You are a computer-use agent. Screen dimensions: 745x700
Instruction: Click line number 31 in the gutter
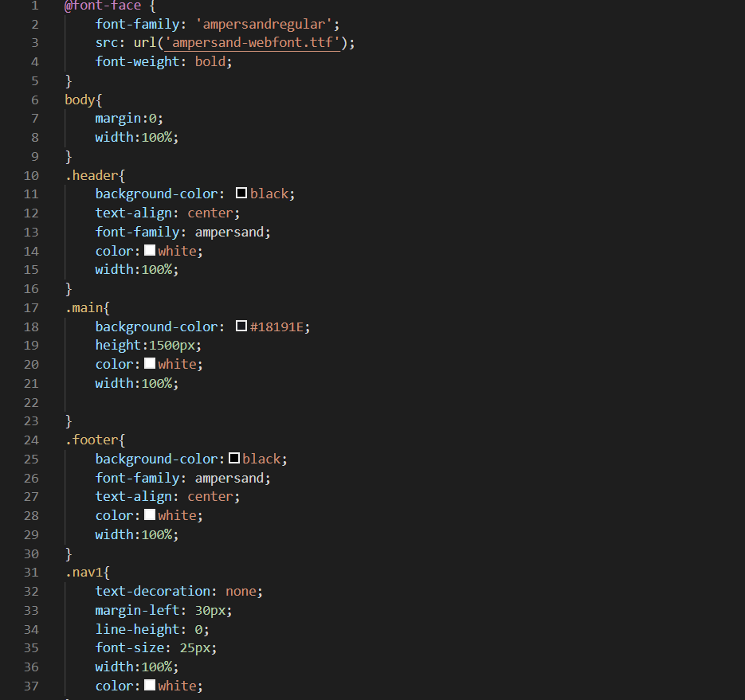click(x=31, y=573)
